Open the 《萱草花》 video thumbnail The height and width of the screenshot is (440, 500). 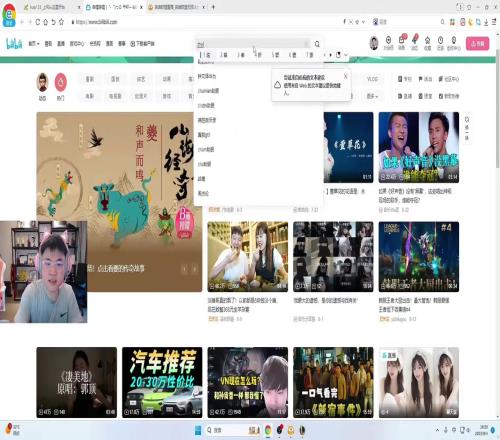(x=348, y=147)
